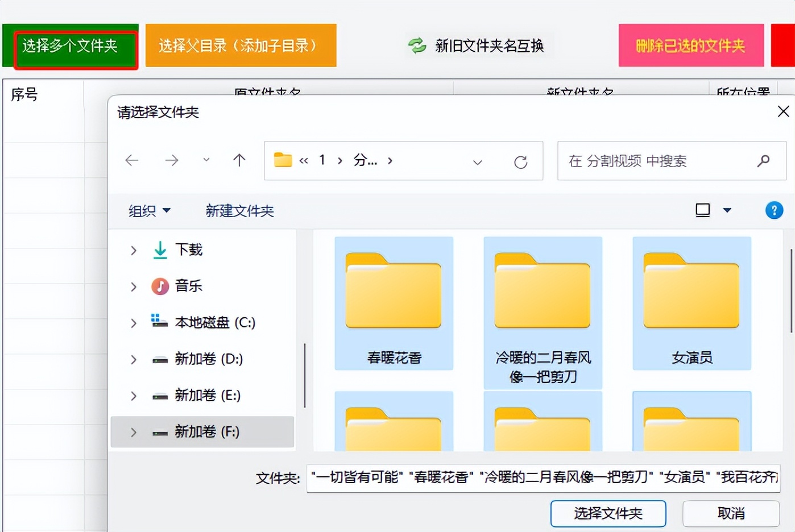Refresh the folder view
This screenshot has height=532, width=795.
pyautogui.click(x=522, y=161)
